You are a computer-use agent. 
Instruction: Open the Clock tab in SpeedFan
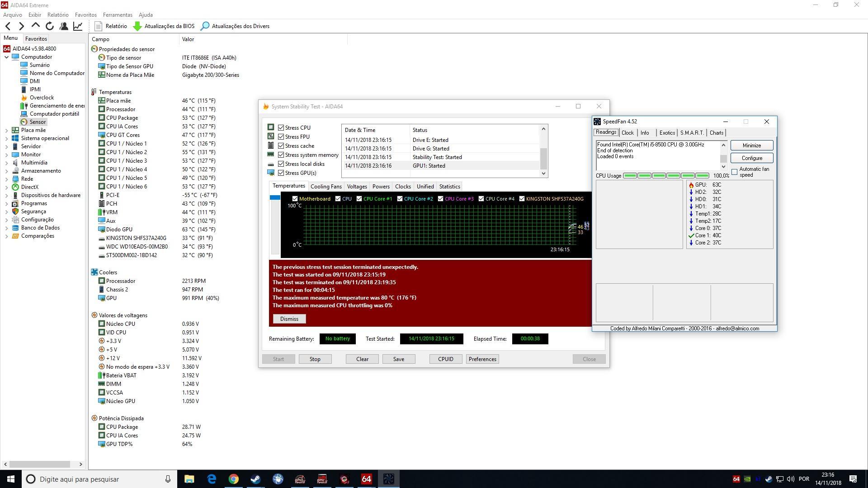click(627, 133)
